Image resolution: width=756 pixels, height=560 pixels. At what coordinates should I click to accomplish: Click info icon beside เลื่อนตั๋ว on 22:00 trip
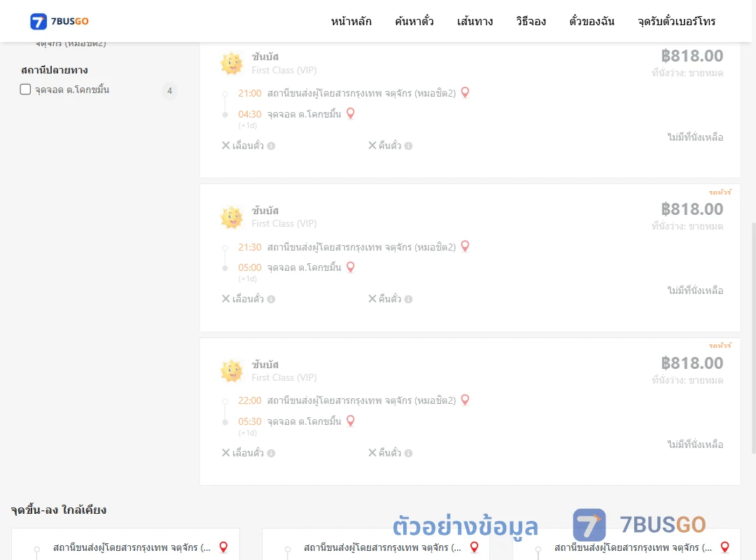[x=271, y=453]
